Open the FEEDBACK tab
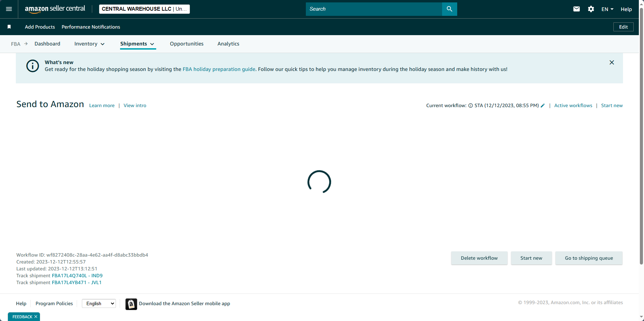The width and height of the screenshot is (644, 321). [22, 317]
